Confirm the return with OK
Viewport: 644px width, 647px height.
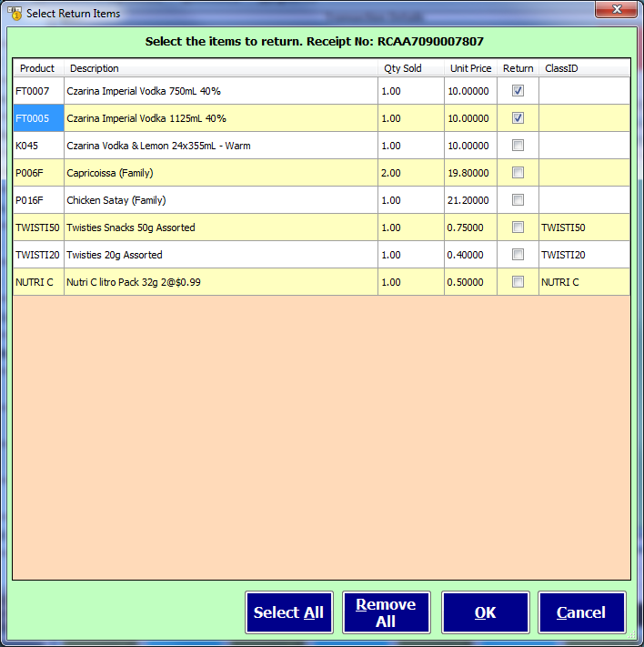point(485,612)
